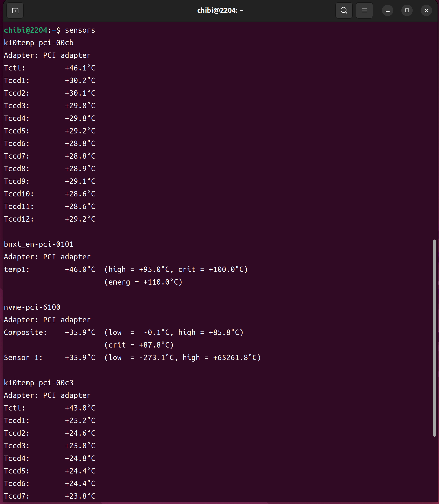The width and height of the screenshot is (439, 504).
Task: Click the k10temp-pci-00c3 chip heading
Action: pos(39,383)
